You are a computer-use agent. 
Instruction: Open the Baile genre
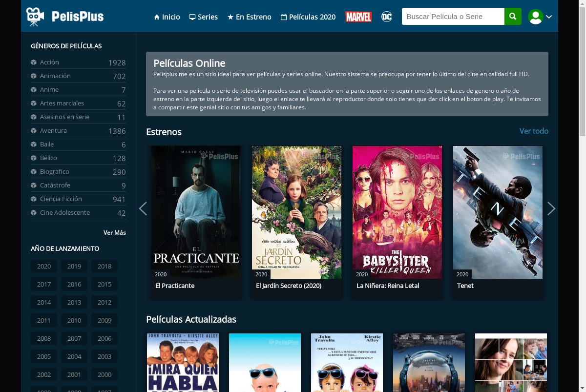(78, 144)
